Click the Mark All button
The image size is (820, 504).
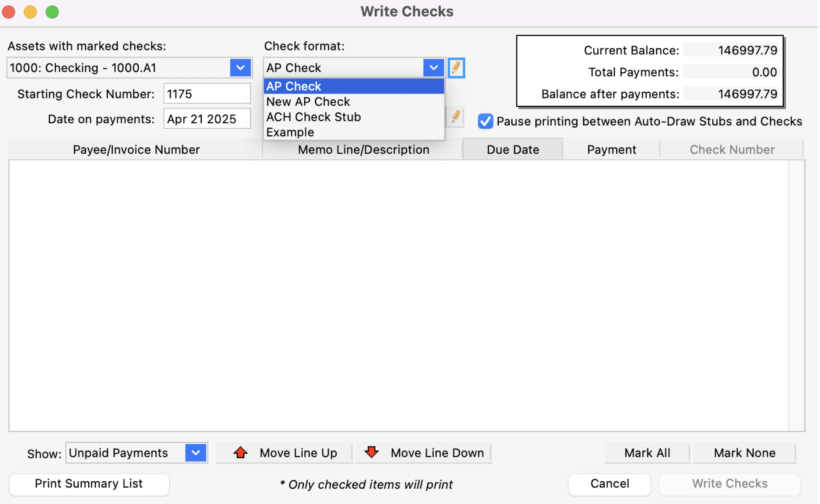[x=647, y=453]
